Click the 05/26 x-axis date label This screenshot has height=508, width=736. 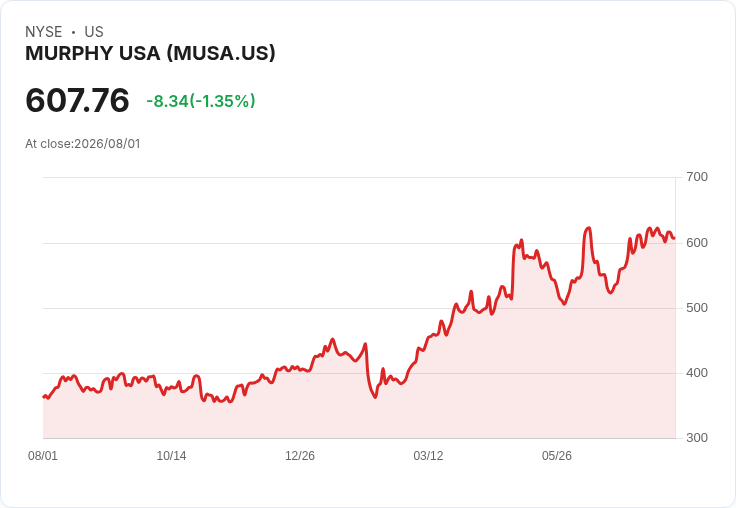(557, 456)
